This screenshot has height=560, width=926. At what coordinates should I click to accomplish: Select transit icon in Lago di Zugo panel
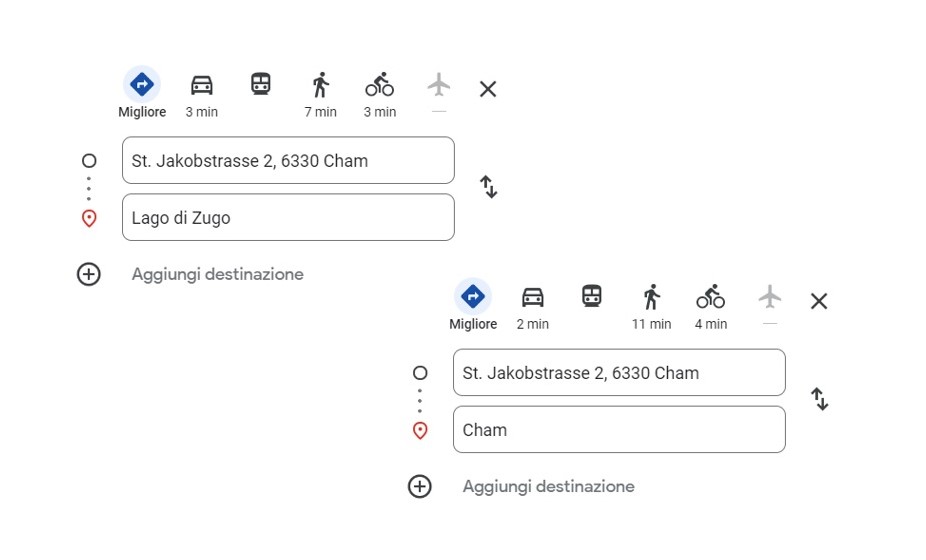[x=260, y=84]
